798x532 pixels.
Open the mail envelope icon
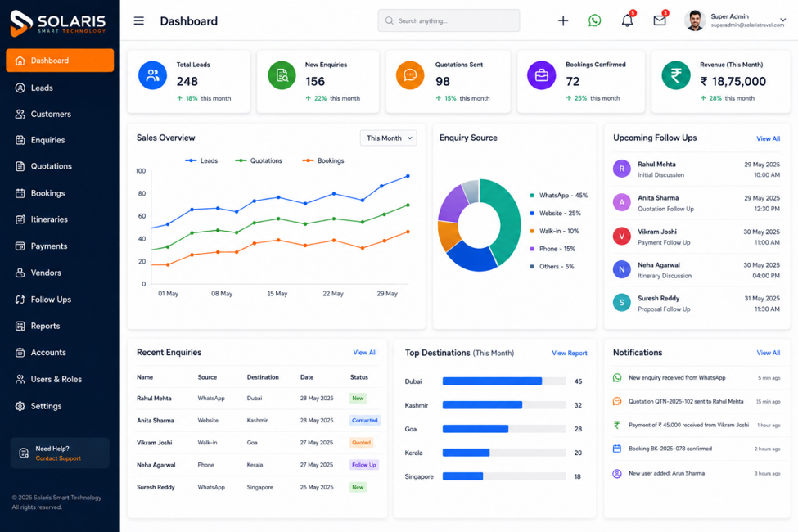(x=660, y=20)
